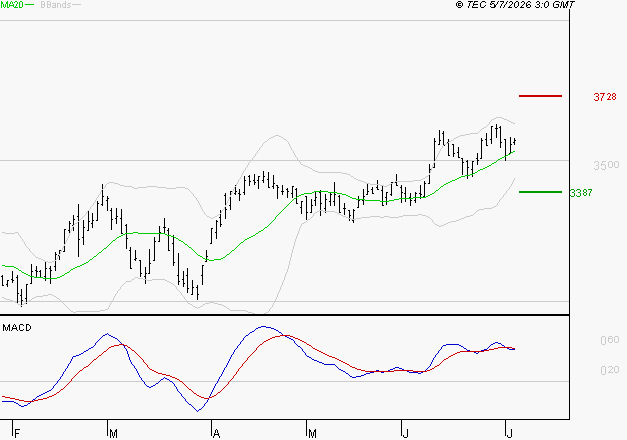Click the BBands legend label
This screenshot has width=627, height=440.
tap(56, 5)
